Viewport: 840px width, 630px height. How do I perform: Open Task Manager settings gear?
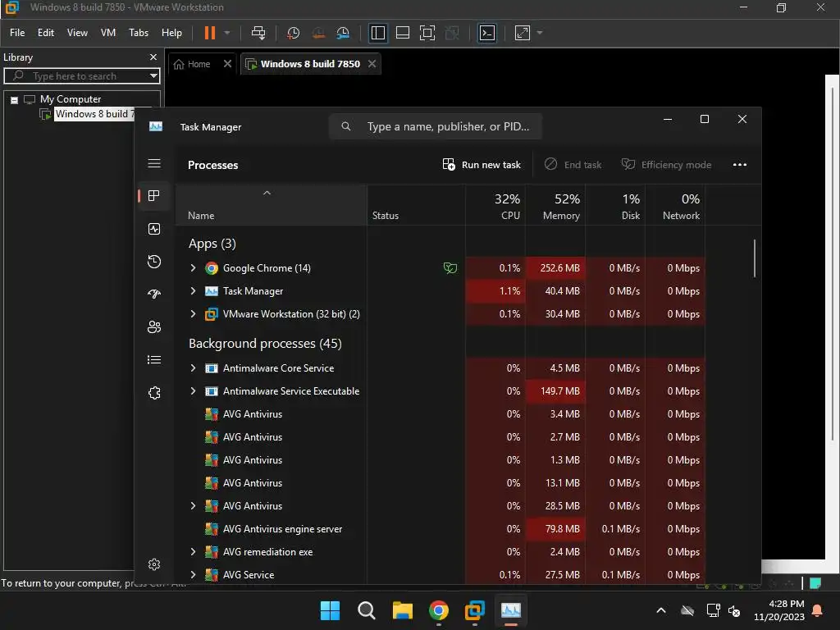point(154,564)
